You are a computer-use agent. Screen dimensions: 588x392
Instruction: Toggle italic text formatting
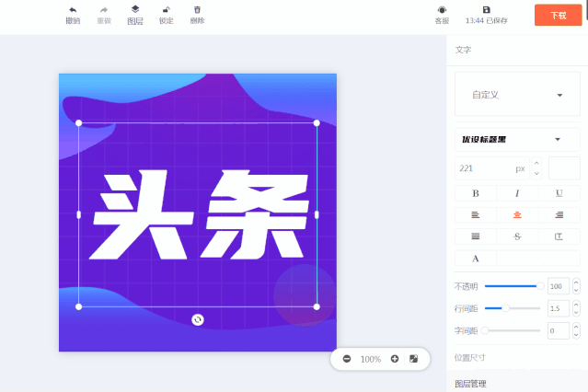(517, 193)
